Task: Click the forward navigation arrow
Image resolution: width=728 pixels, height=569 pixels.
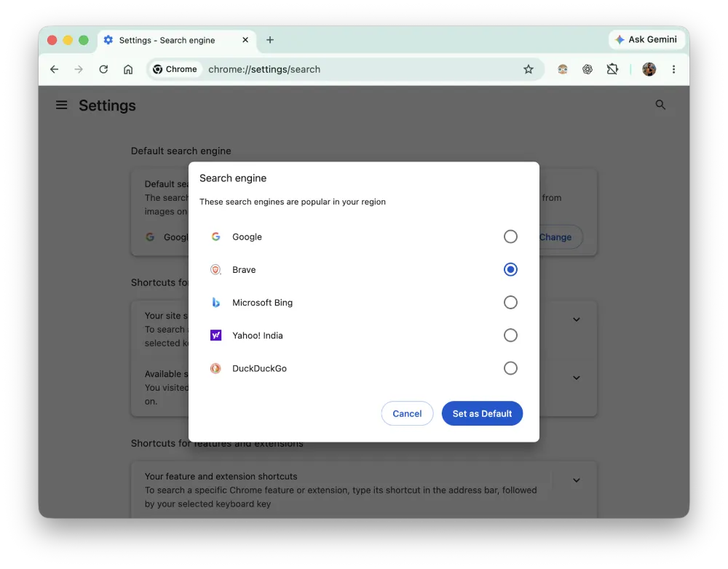Action: tap(79, 69)
